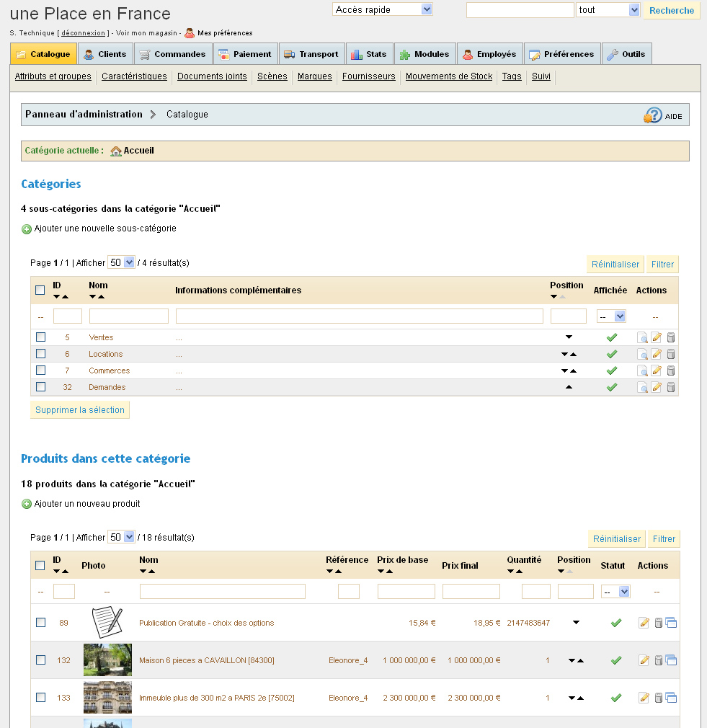
Task: Go to the Modules tab
Action: click(x=424, y=54)
